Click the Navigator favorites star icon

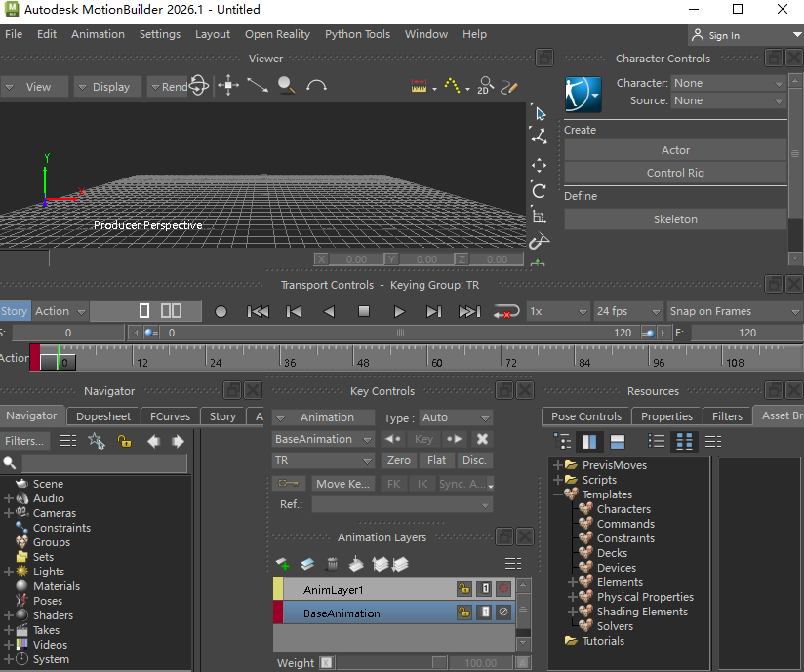(x=97, y=441)
